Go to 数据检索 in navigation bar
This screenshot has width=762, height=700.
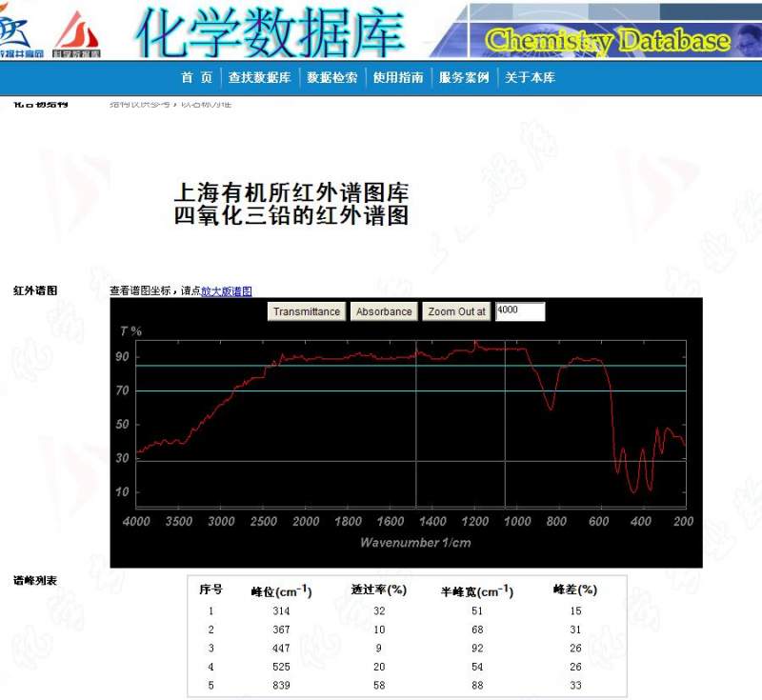click(331, 77)
